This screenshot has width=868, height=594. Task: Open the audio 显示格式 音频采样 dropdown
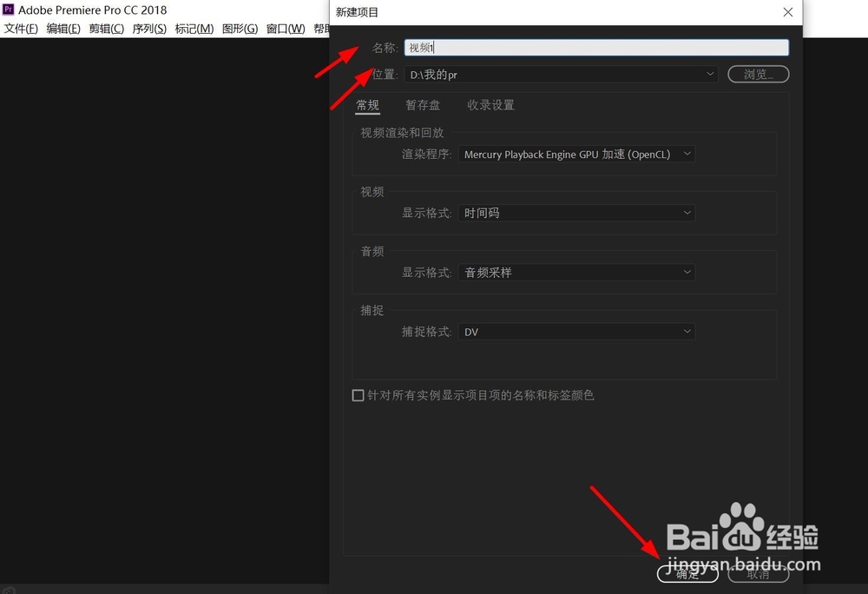click(576, 272)
